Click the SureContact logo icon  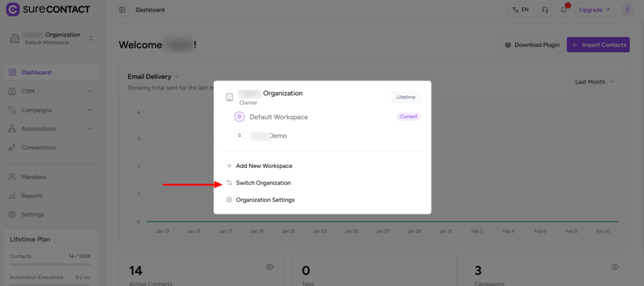13,9
